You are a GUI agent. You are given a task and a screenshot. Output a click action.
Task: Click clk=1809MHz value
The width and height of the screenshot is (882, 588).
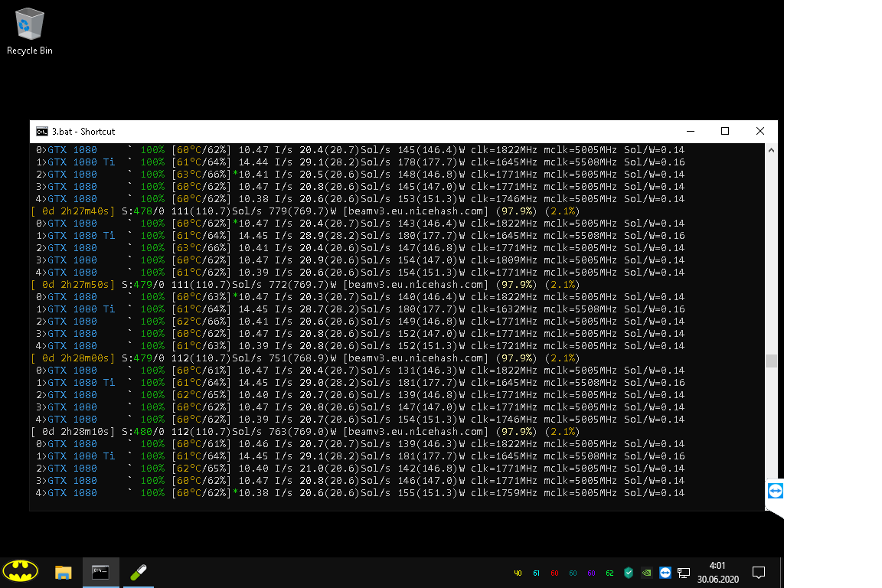click(x=504, y=260)
